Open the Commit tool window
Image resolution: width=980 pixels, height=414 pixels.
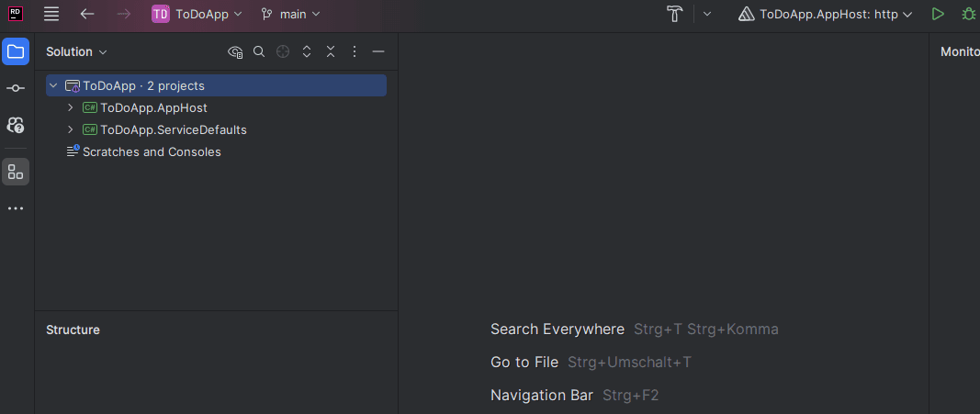coord(16,89)
